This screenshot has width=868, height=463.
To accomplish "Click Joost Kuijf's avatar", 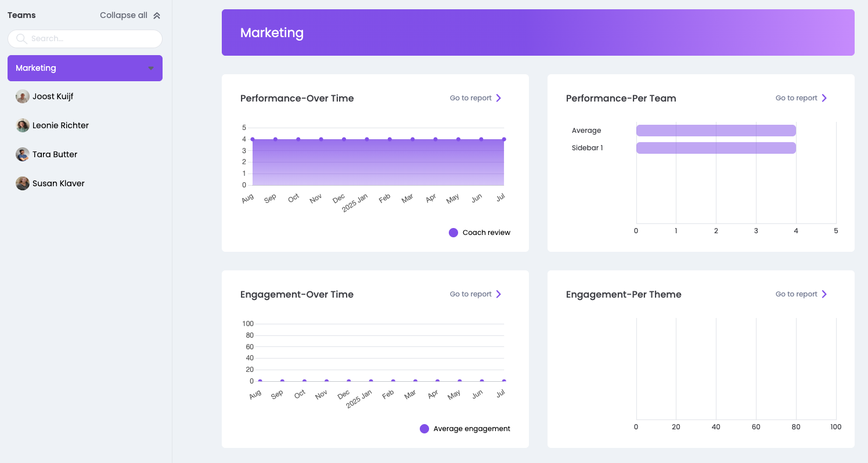I will click(23, 97).
